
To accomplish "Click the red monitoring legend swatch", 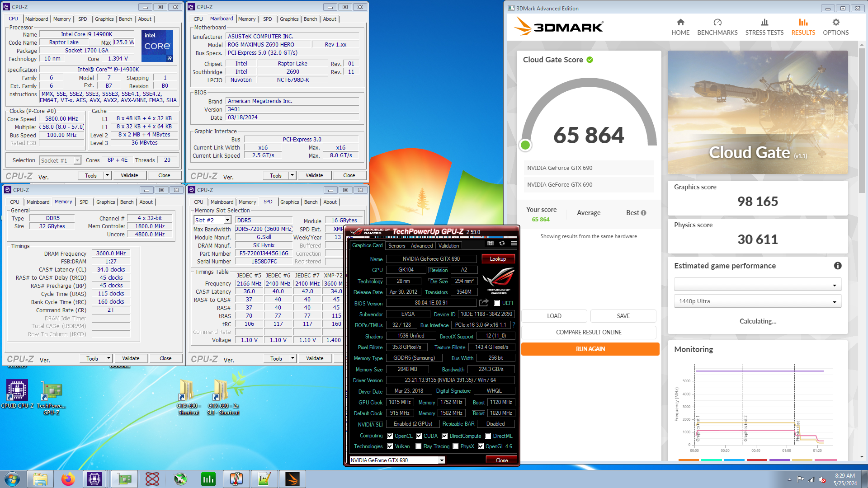I will 756,460.
